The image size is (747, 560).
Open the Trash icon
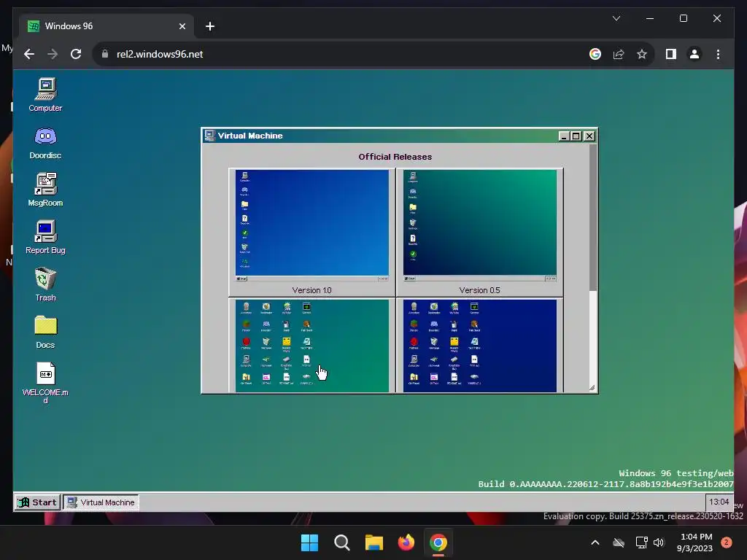coord(45,284)
